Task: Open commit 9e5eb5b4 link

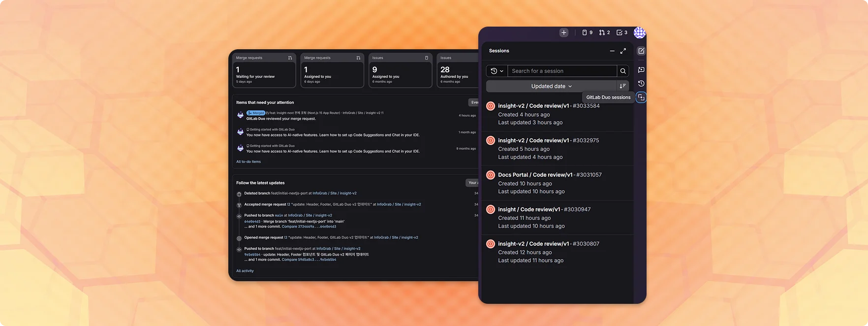Action: pyautogui.click(x=252, y=255)
